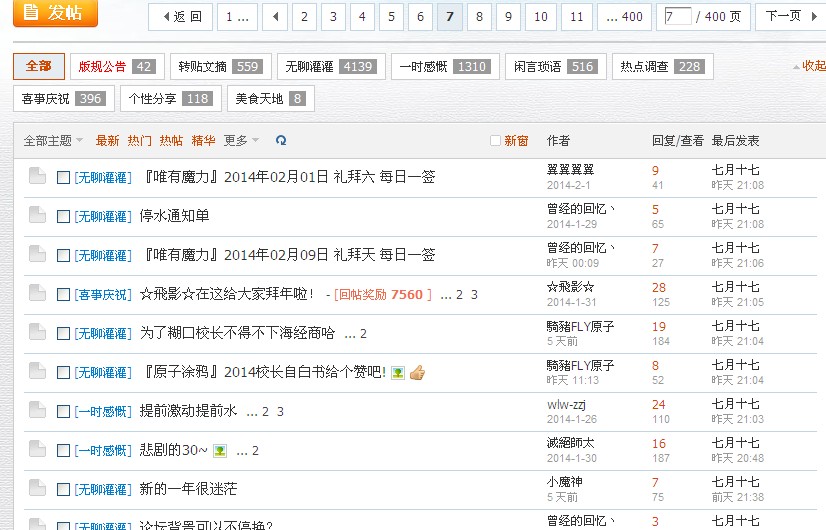This screenshot has height=530, width=826.
Task: Click the image attachment icon on 悲剧的30~ thread
Action: point(220,451)
